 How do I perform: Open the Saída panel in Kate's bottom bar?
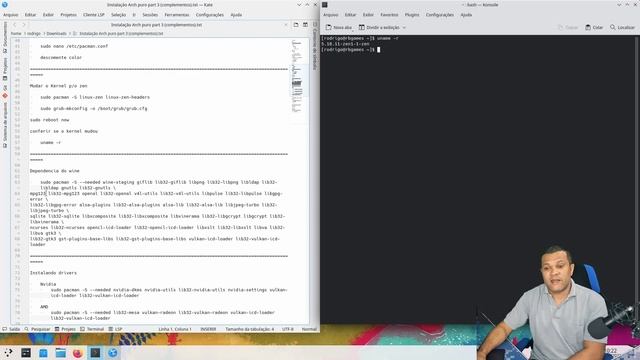(11, 329)
